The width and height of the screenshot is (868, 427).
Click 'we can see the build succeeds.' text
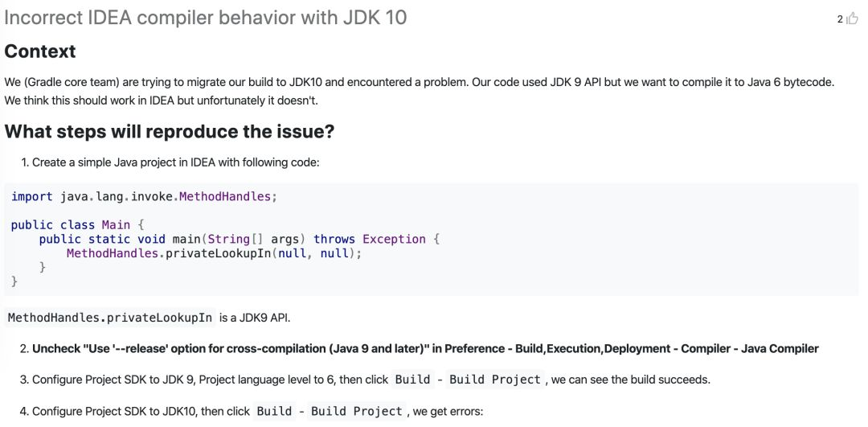[631, 380]
